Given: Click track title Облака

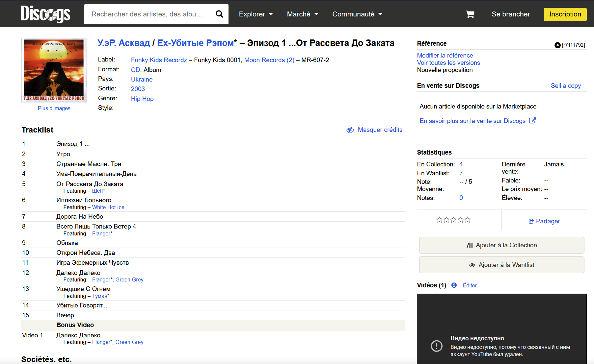Looking at the screenshot, I should point(67,243).
